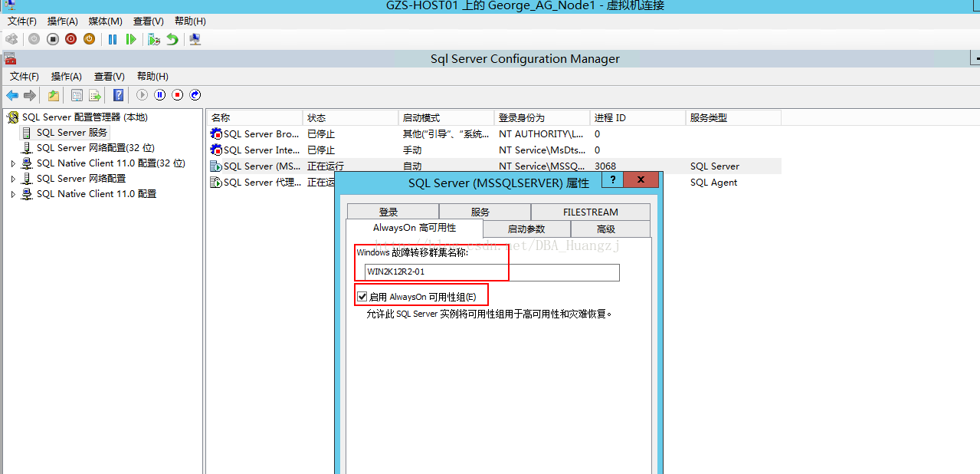Toggle 启用 AlwaysOn 可用性组 checkbox

362,296
